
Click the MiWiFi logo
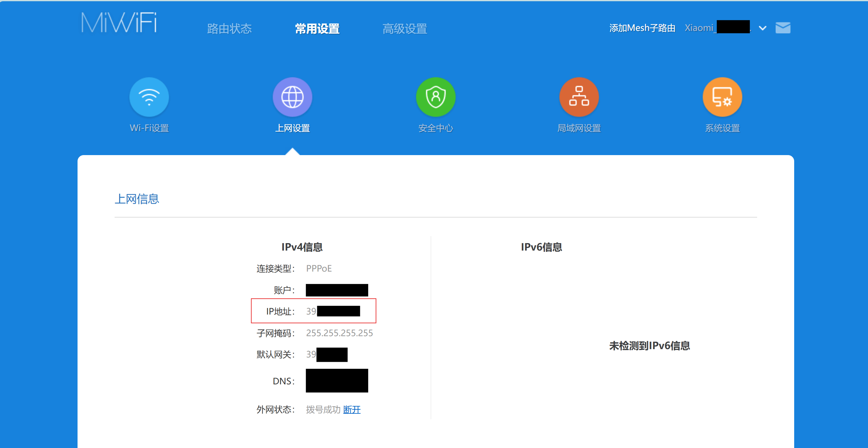pos(119,23)
